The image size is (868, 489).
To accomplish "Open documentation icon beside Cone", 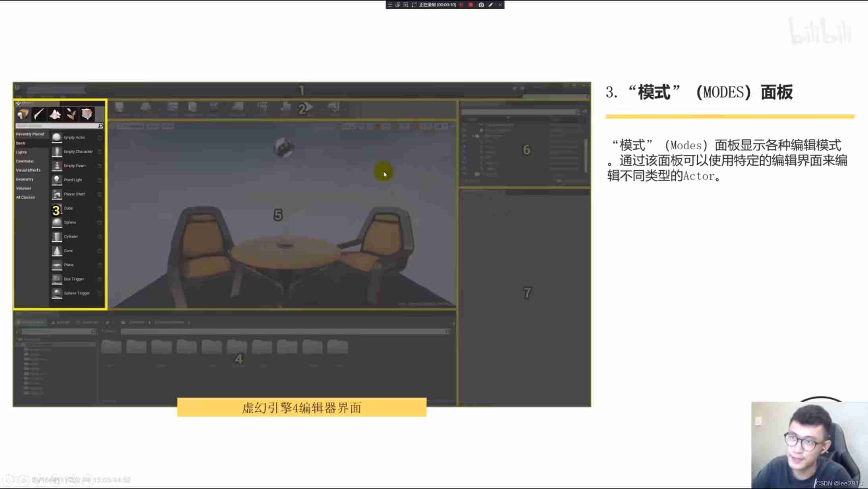I will (x=100, y=251).
